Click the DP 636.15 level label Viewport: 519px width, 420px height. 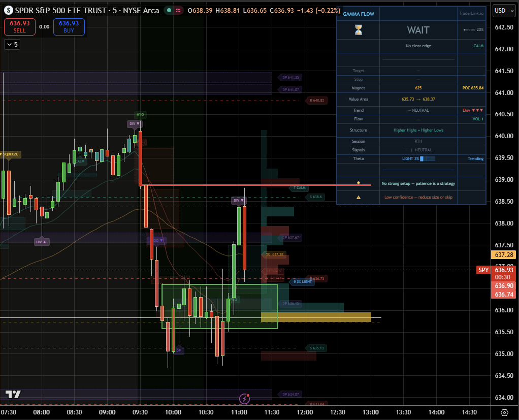click(290, 304)
